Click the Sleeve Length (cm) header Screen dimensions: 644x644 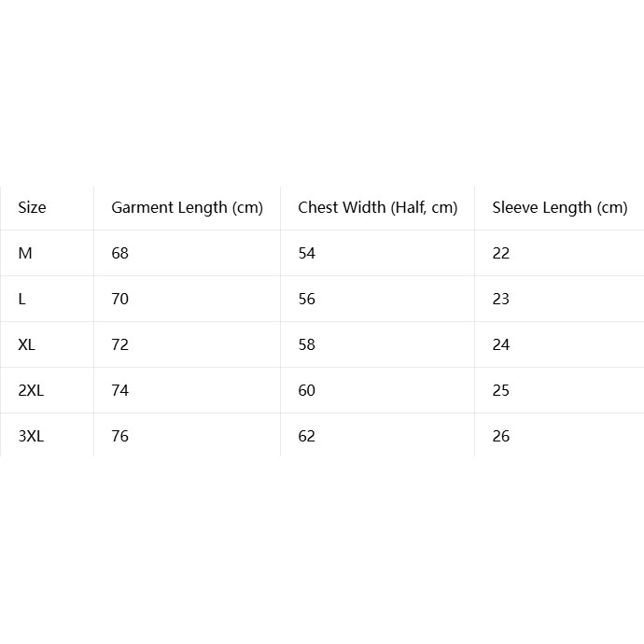560,208
